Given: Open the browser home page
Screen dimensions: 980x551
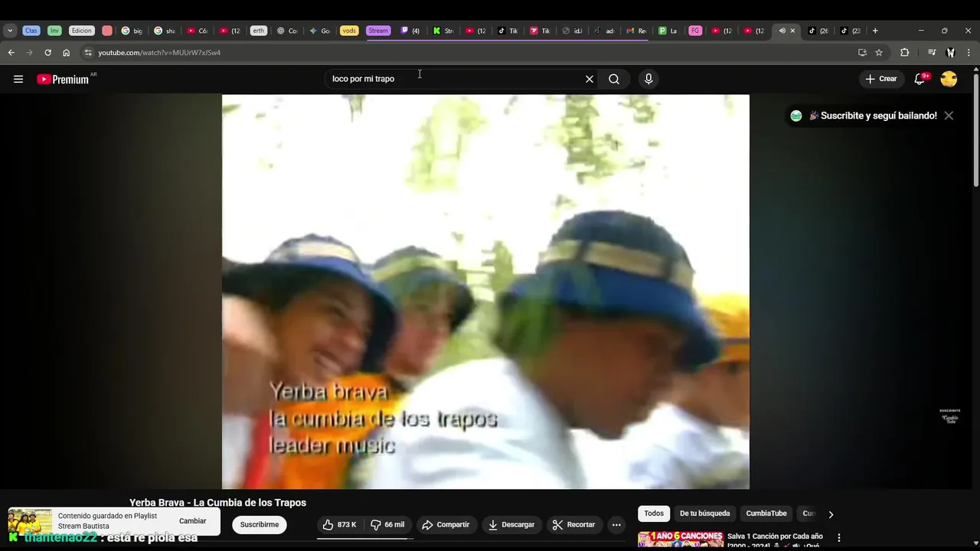Looking at the screenshot, I should tap(67, 52).
